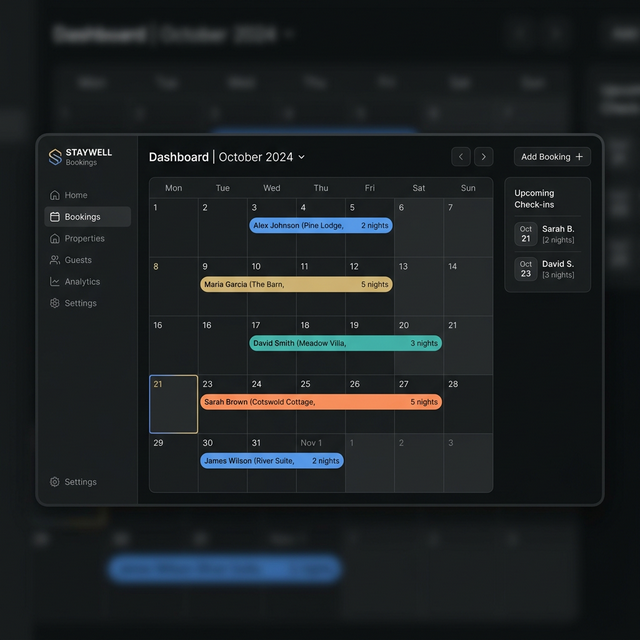640x640 pixels.
Task: Click the Properties house icon
Action: pyautogui.click(x=55, y=239)
